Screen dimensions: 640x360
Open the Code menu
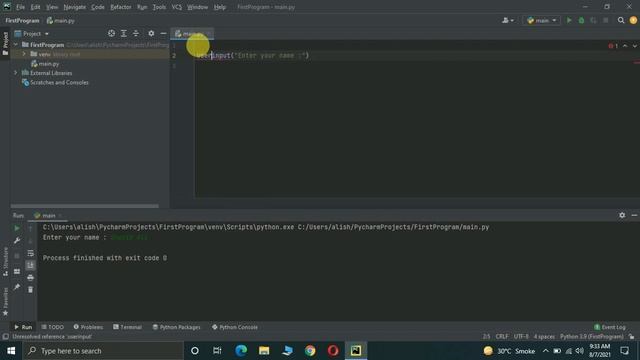(x=98, y=7)
